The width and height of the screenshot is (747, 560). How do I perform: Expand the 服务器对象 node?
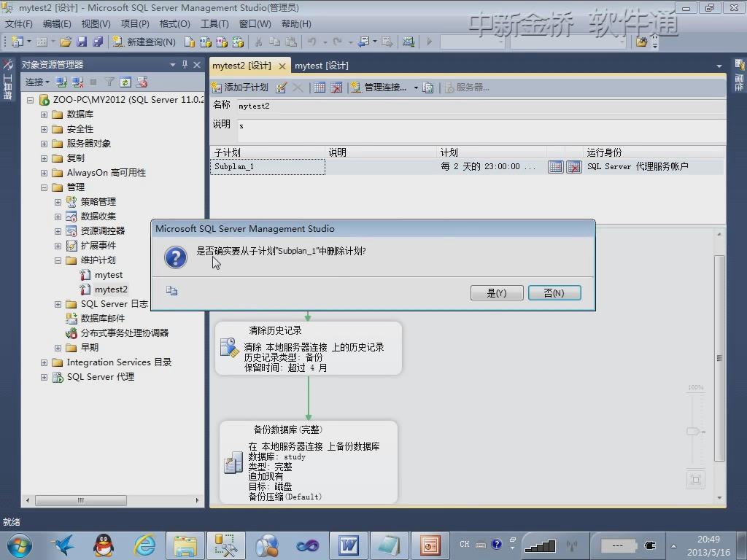point(44,144)
